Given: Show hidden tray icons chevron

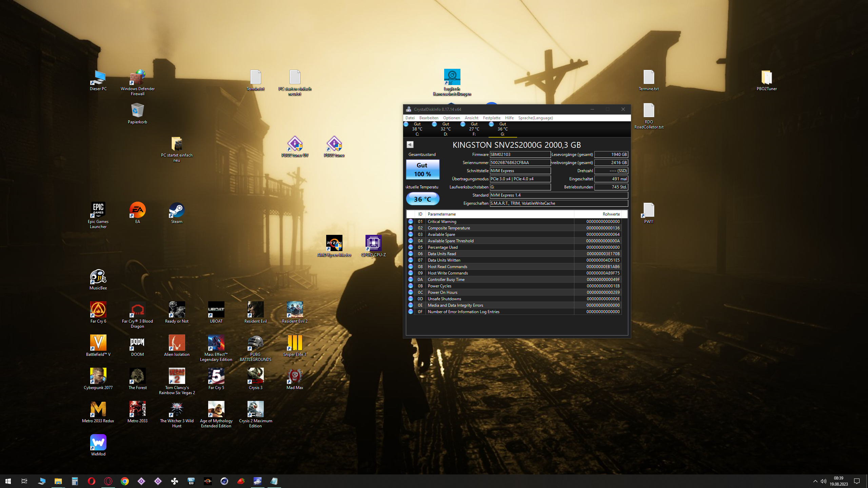Looking at the screenshot, I should click(815, 481).
